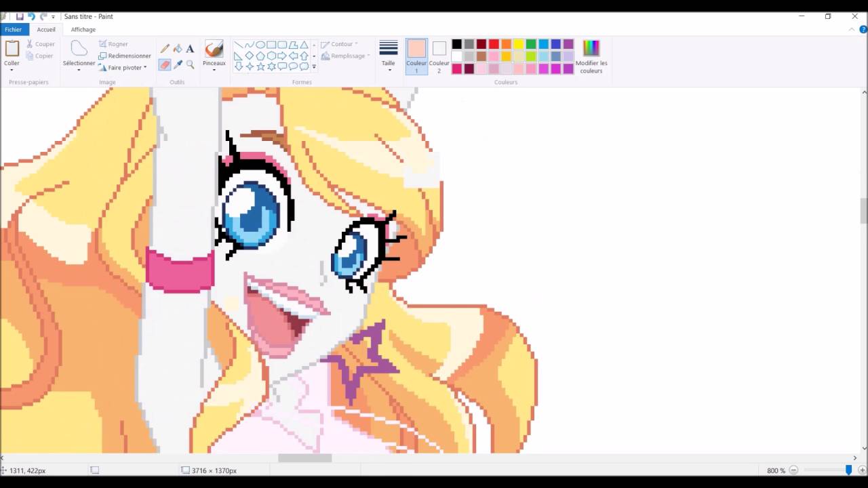The height and width of the screenshot is (488, 868).
Task: Choose the Diamond shape
Action: coord(250,56)
